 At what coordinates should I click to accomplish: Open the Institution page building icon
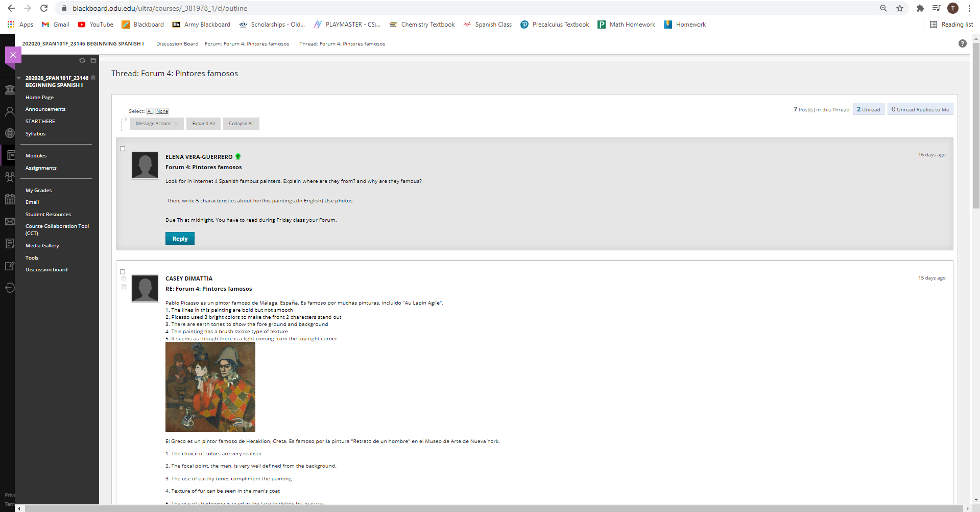tap(10, 90)
